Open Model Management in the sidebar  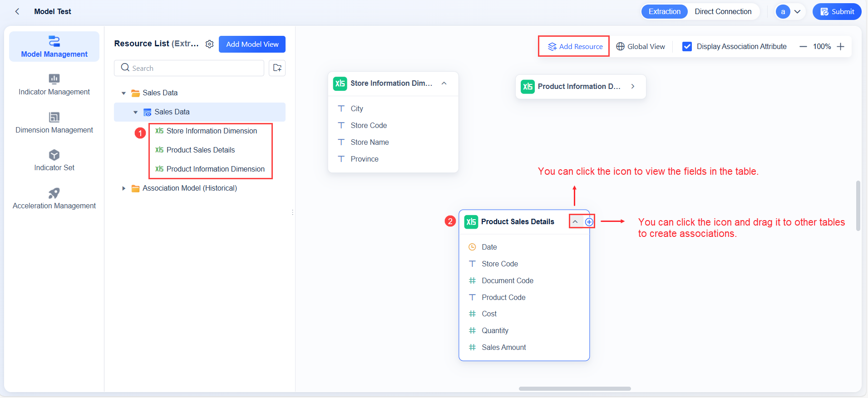click(x=54, y=47)
